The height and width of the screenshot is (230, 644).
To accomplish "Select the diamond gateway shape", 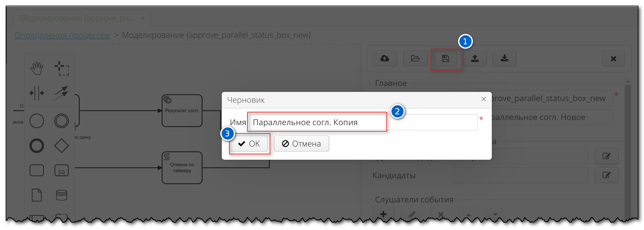I will click(x=61, y=146).
